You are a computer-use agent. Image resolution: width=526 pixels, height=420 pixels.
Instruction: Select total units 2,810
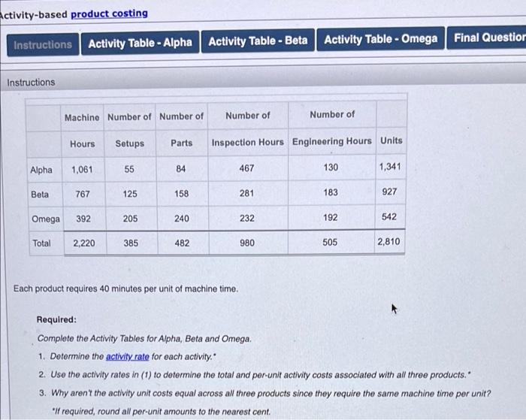point(388,241)
